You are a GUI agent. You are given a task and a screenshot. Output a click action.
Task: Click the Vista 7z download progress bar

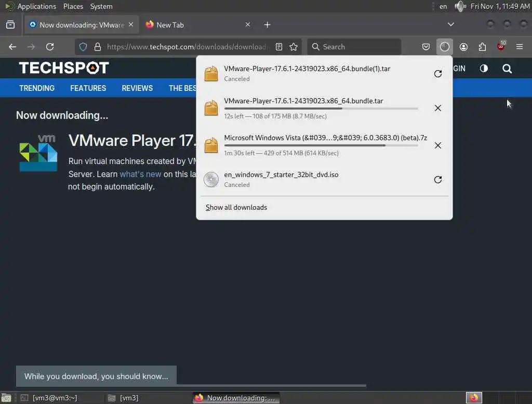tap(321, 145)
